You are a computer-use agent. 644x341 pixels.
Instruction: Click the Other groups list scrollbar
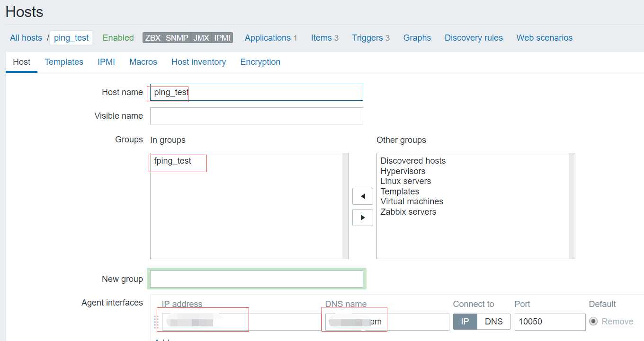coord(572,206)
